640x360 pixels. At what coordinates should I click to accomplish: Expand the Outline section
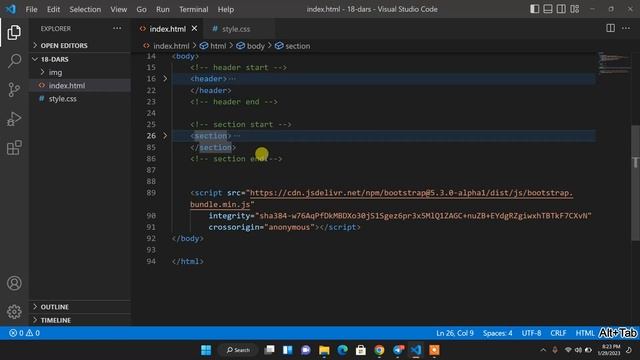[54, 307]
